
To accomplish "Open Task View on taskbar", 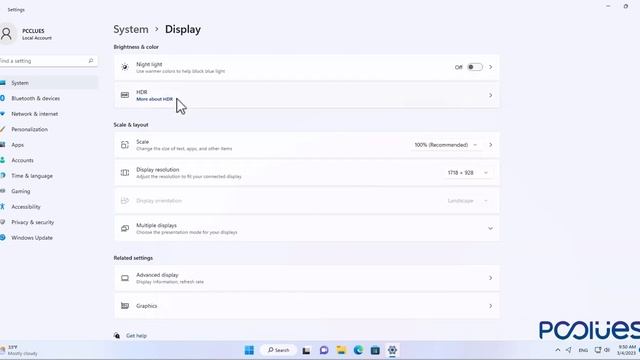I will [x=306, y=350].
